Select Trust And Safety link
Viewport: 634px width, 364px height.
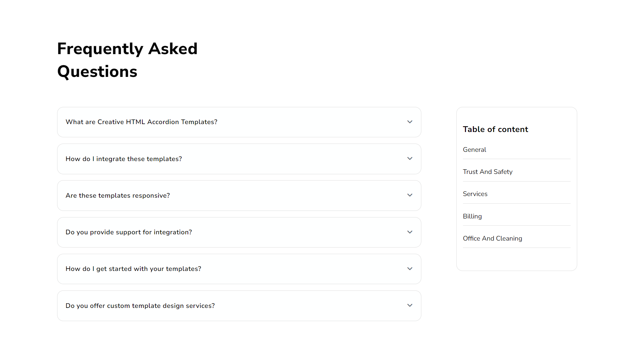coord(488,172)
